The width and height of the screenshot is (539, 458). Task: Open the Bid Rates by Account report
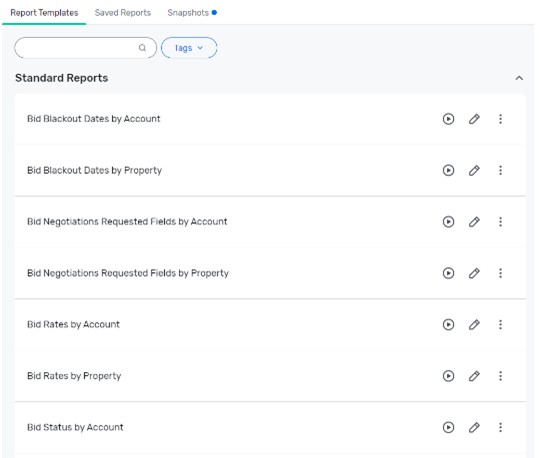73,324
